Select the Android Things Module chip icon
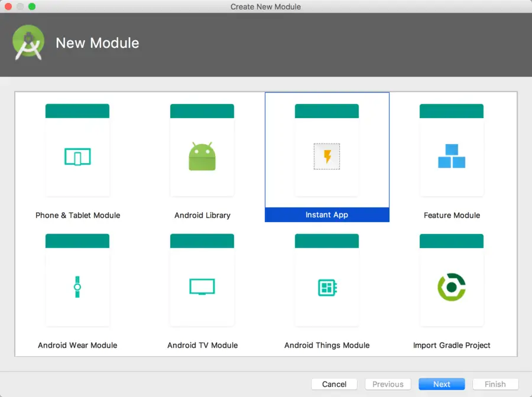 pos(327,286)
